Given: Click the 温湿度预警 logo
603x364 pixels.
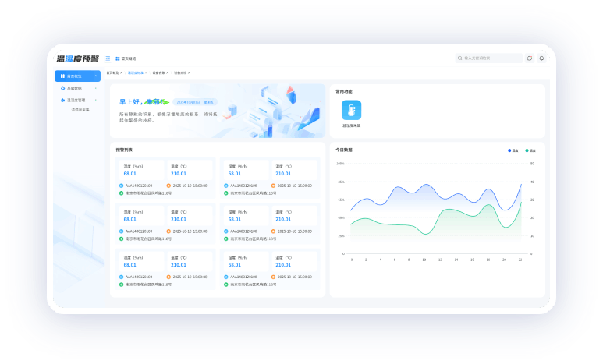Looking at the screenshot, I should [77, 58].
